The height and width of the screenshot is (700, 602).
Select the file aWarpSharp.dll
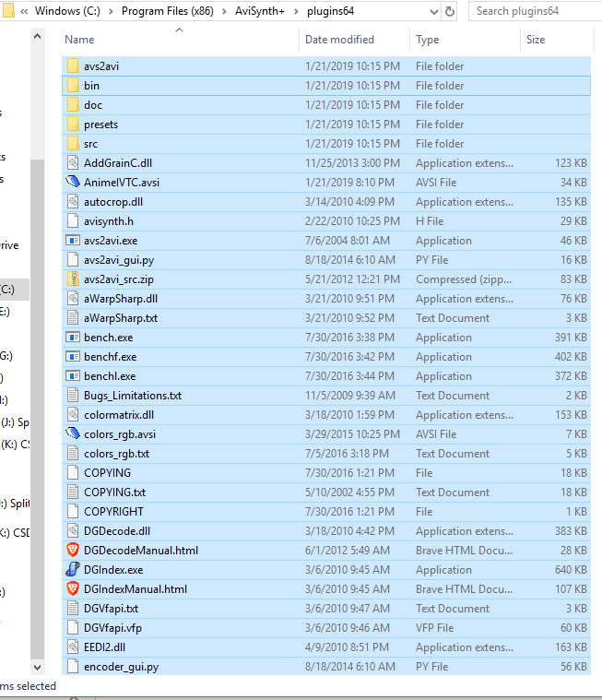tap(121, 299)
